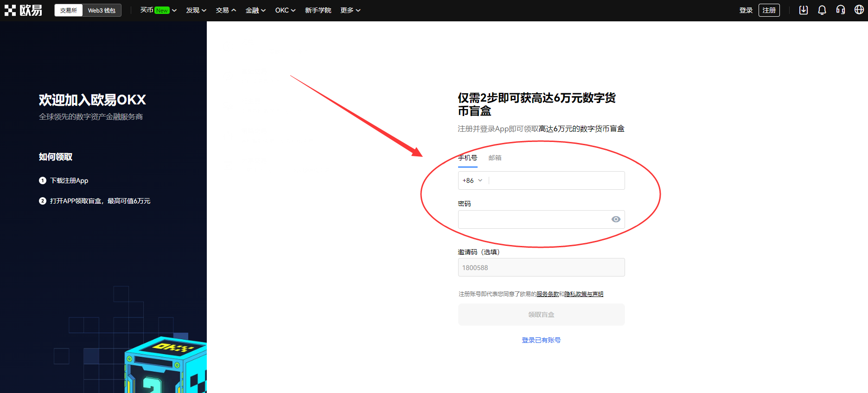Open the customer support headset icon
This screenshot has width=868, height=393.
(841, 10)
